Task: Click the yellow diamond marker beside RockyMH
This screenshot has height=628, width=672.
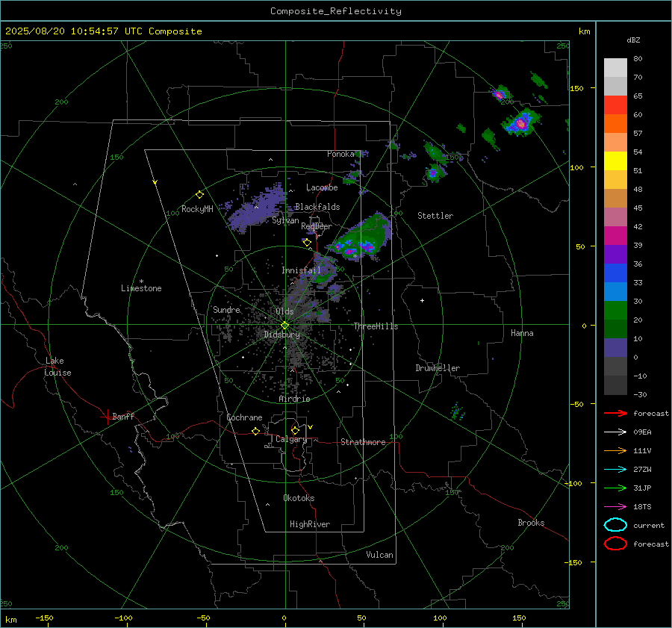Action: pos(199,195)
